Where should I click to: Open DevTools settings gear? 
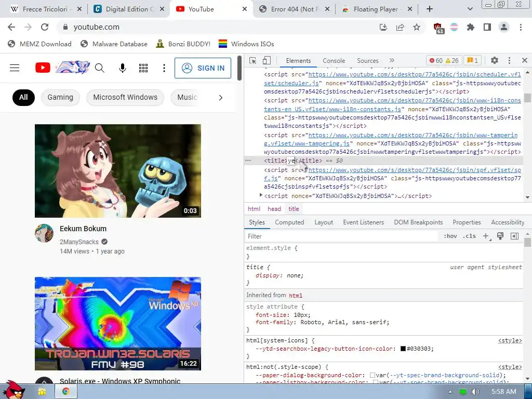tap(495, 60)
